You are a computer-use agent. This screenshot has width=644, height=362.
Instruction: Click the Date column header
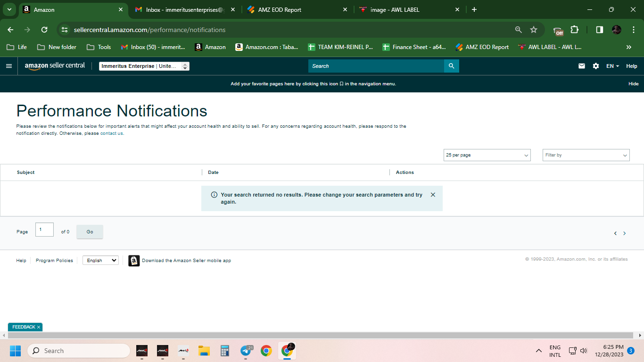(x=213, y=173)
